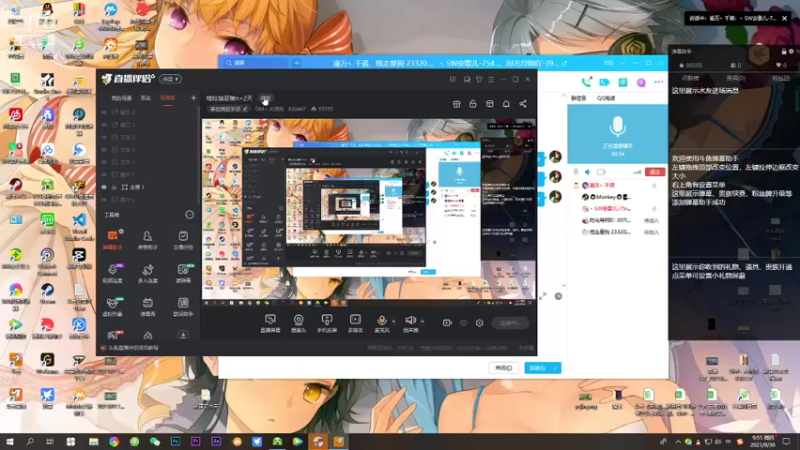The height and width of the screenshot is (450, 800).
Task: Open 变词助手 tool in the toolbox
Action: (183, 307)
